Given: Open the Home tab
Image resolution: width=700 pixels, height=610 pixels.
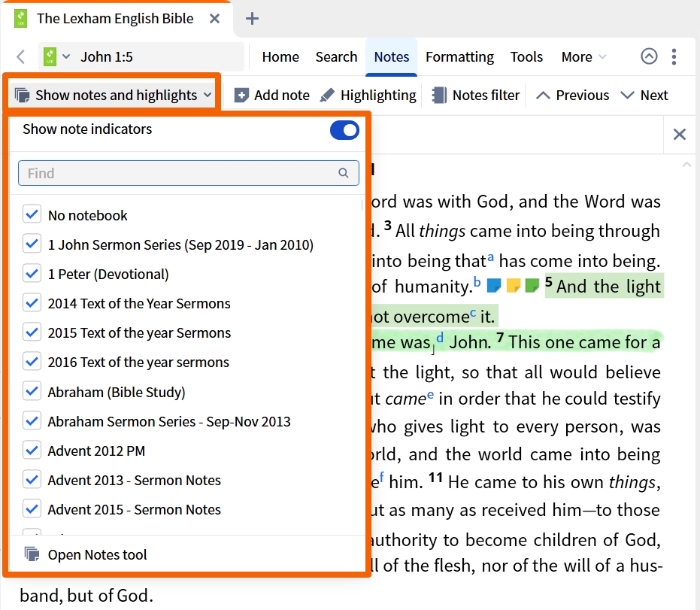Looking at the screenshot, I should (x=280, y=56).
